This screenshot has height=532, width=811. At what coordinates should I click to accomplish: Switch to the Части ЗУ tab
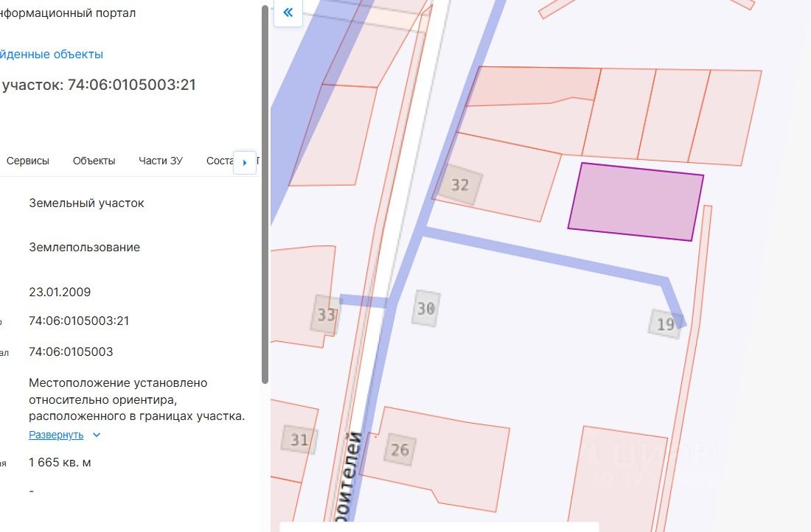coord(160,161)
